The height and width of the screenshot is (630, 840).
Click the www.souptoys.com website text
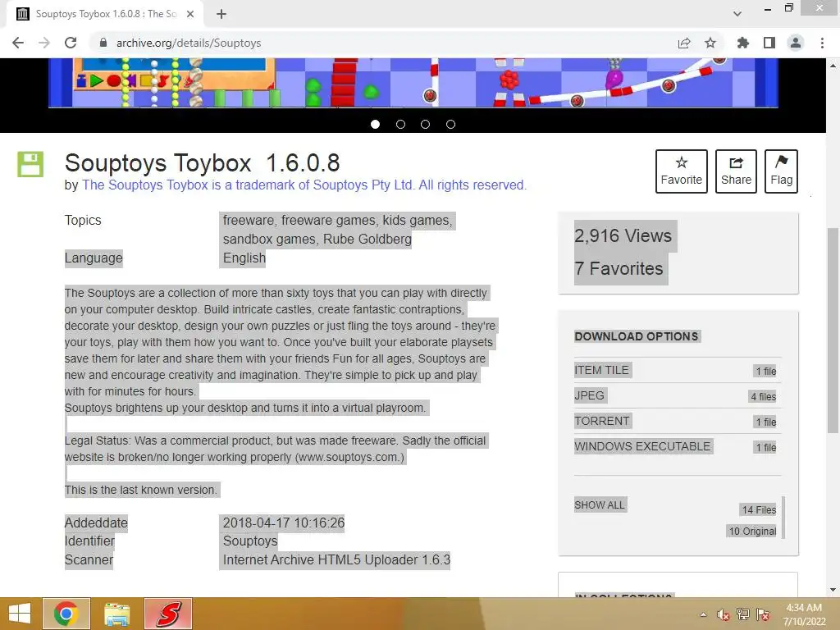[348, 458]
